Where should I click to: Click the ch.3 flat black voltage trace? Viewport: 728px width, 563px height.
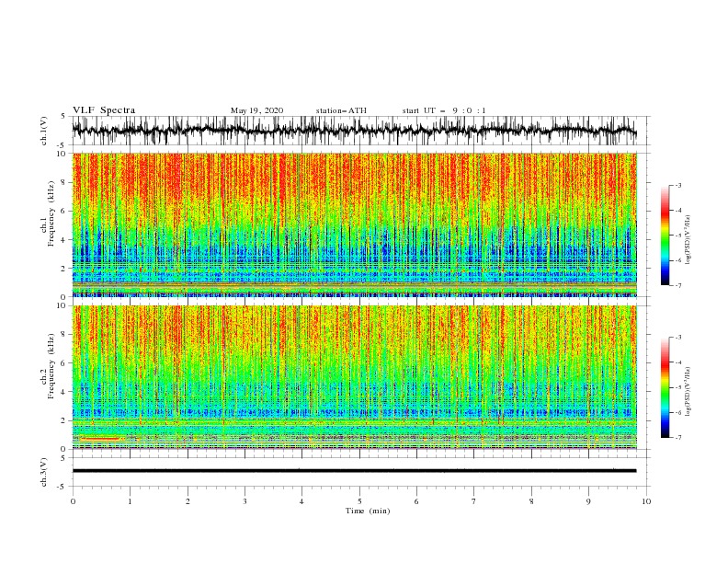click(354, 471)
